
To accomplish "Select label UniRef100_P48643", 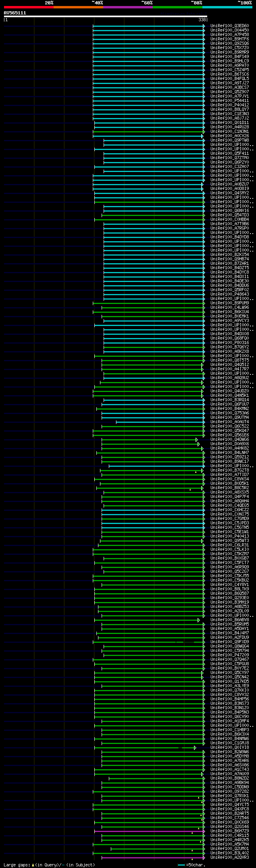I will pos(230,294).
